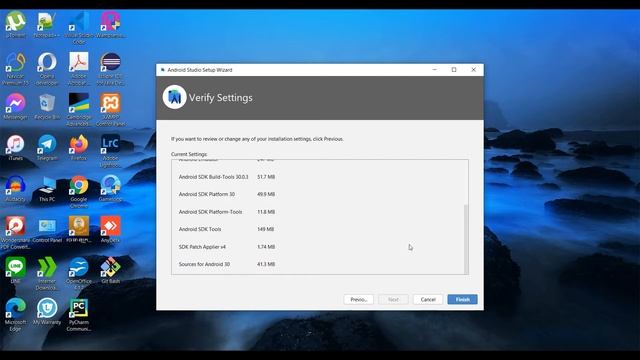This screenshot has height=360, width=640.
Task: Click the Android Studio logo in header
Action: click(x=174, y=97)
